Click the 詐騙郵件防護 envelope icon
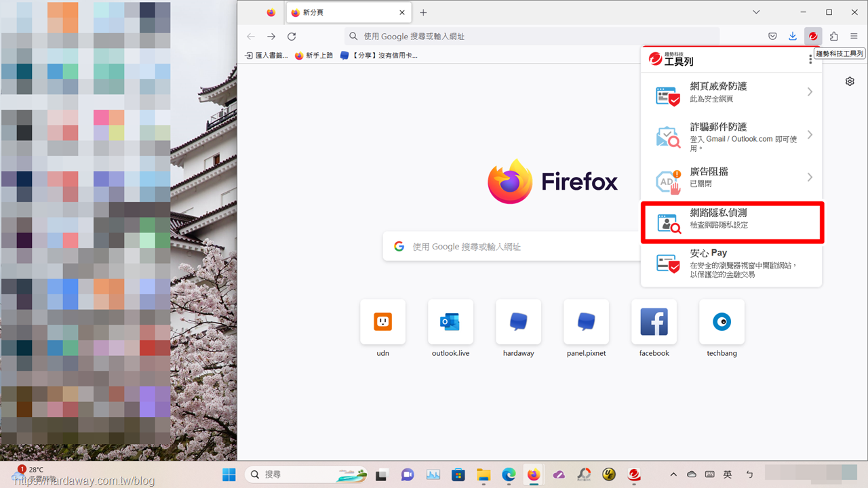The height and width of the screenshot is (488, 868). 668,138
